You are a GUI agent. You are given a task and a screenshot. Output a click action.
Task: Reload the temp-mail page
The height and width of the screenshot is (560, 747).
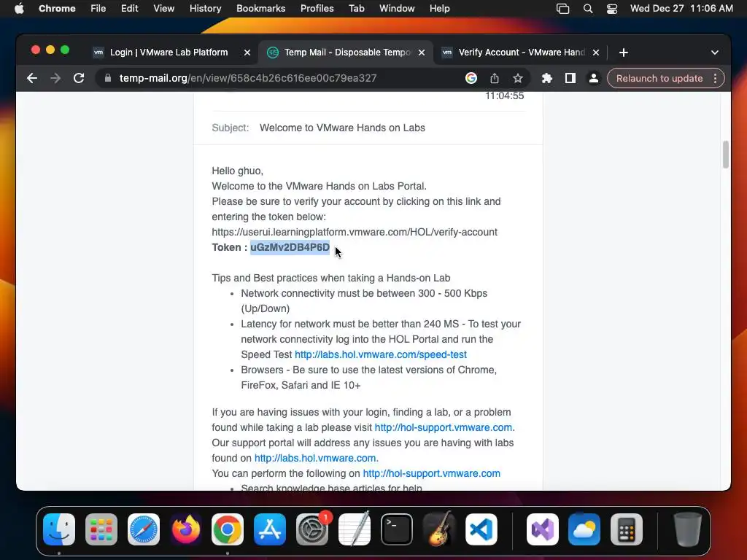pos(79,78)
